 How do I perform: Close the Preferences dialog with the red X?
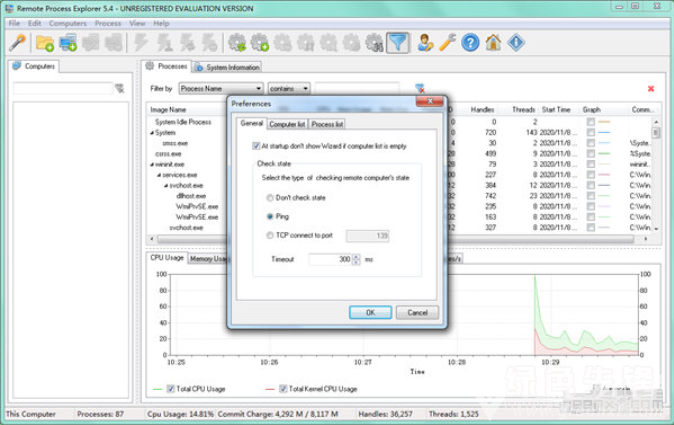429,101
